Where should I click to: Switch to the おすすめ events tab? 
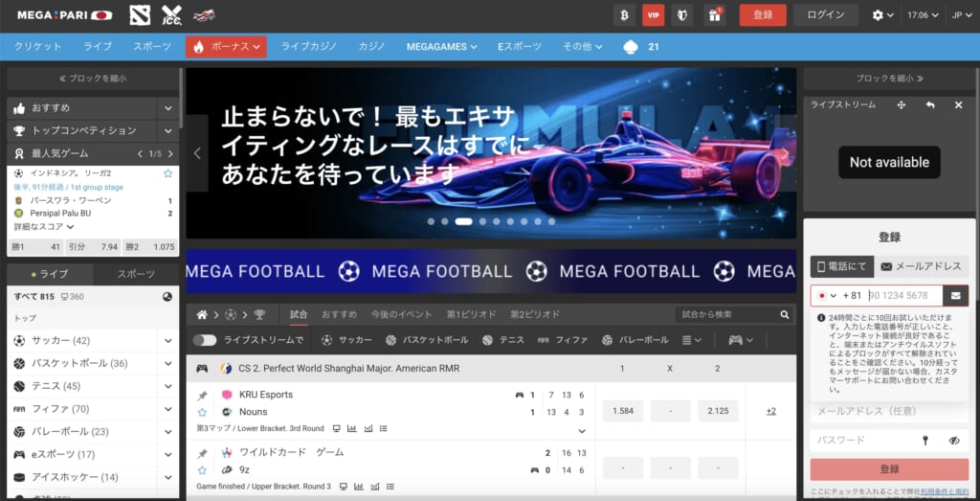click(340, 314)
